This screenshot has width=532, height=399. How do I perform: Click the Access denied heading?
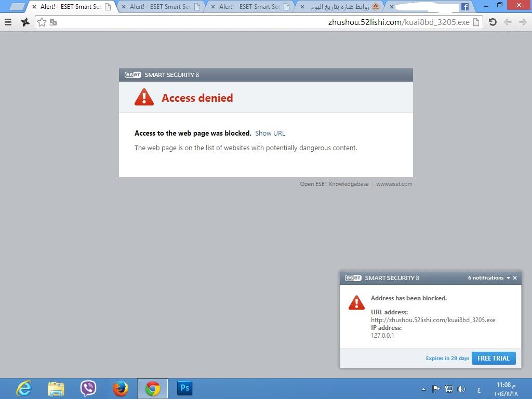tap(197, 98)
